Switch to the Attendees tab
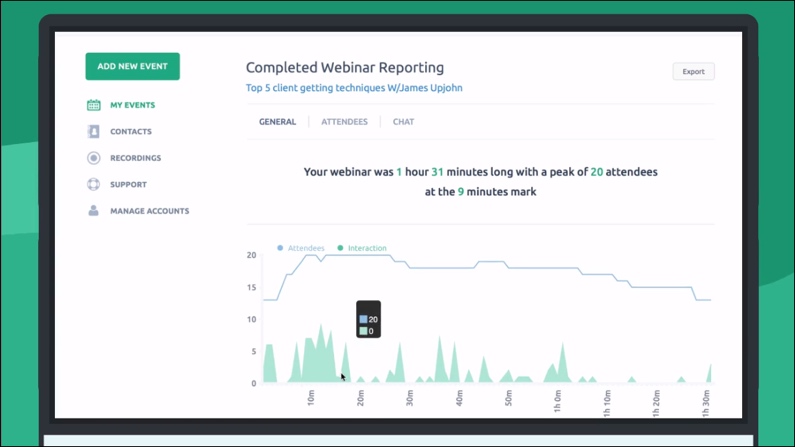The width and height of the screenshot is (795, 447). [344, 122]
